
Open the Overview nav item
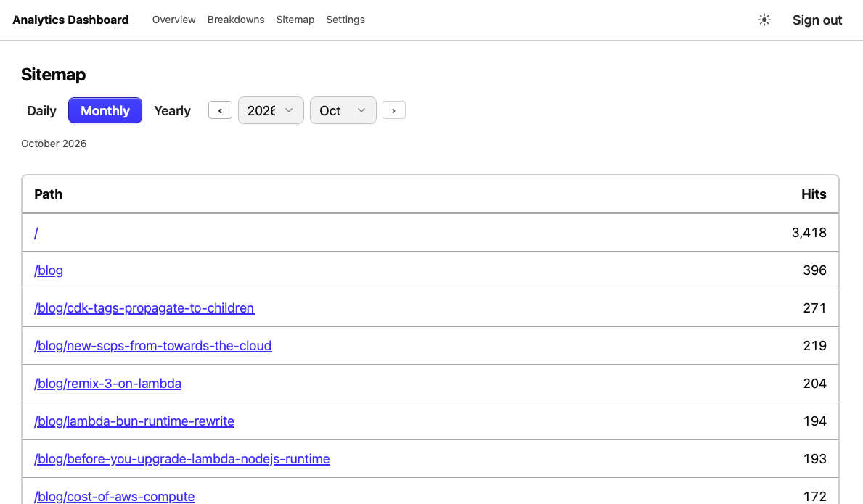(174, 20)
